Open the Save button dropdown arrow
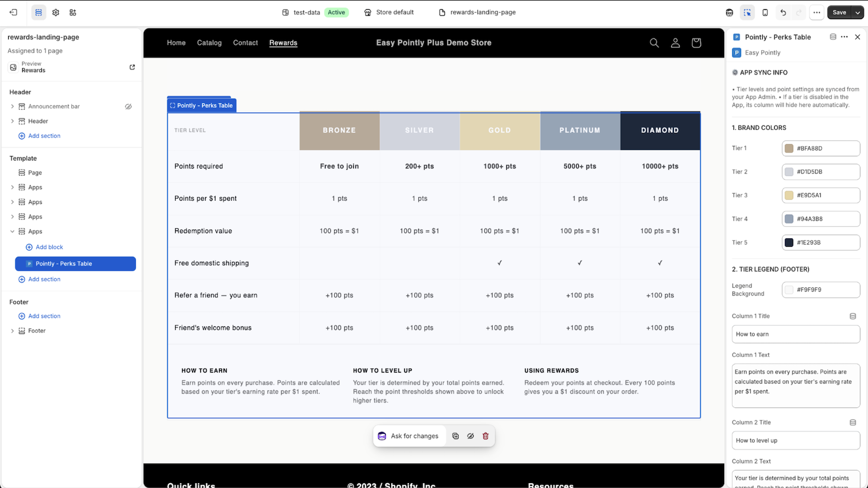The width and height of the screenshot is (868, 488). [857, 12]
